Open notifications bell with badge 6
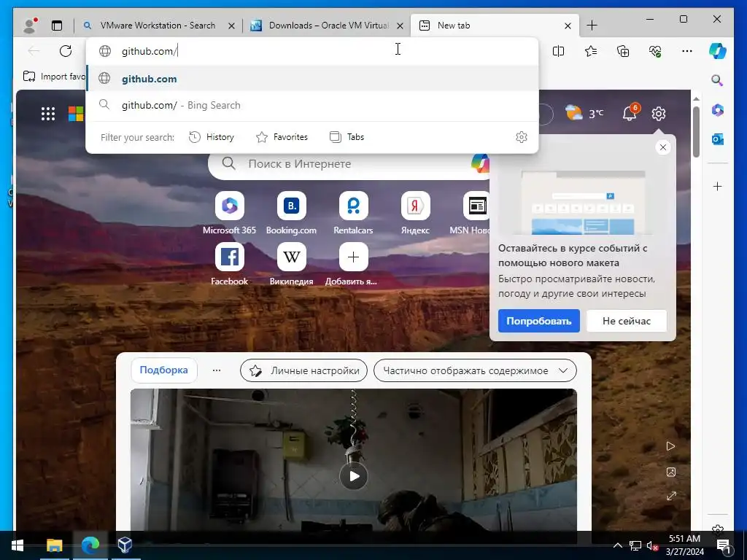Screen dimensions: 747x560 coord(630,113)
